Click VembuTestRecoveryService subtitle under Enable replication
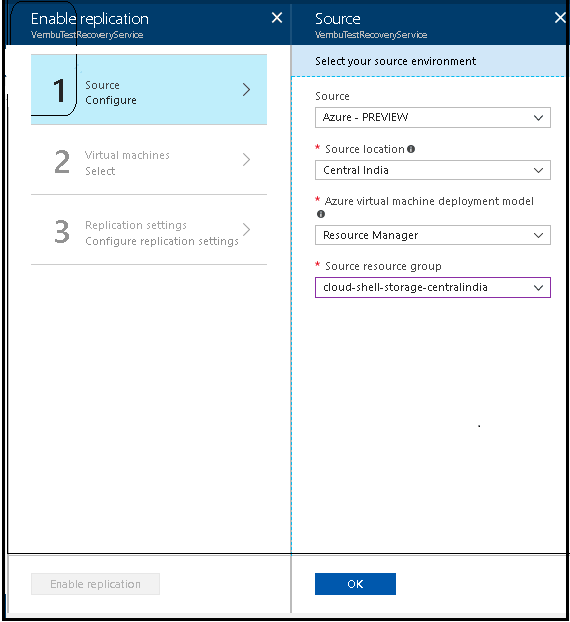570x622 pixels. pos(87,35)
